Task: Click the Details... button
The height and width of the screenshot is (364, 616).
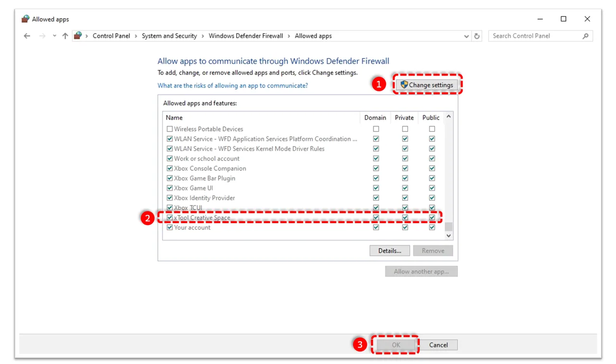Action: point(390,251)
